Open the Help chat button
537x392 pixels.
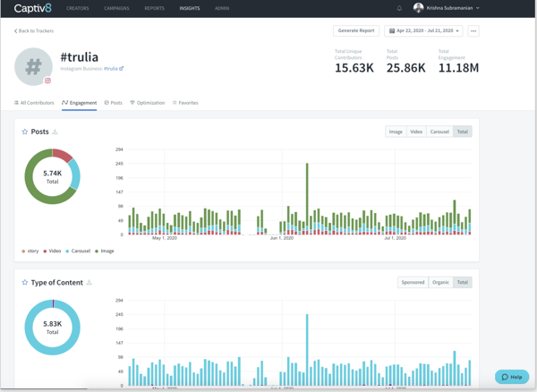click(x=512, y=377)
